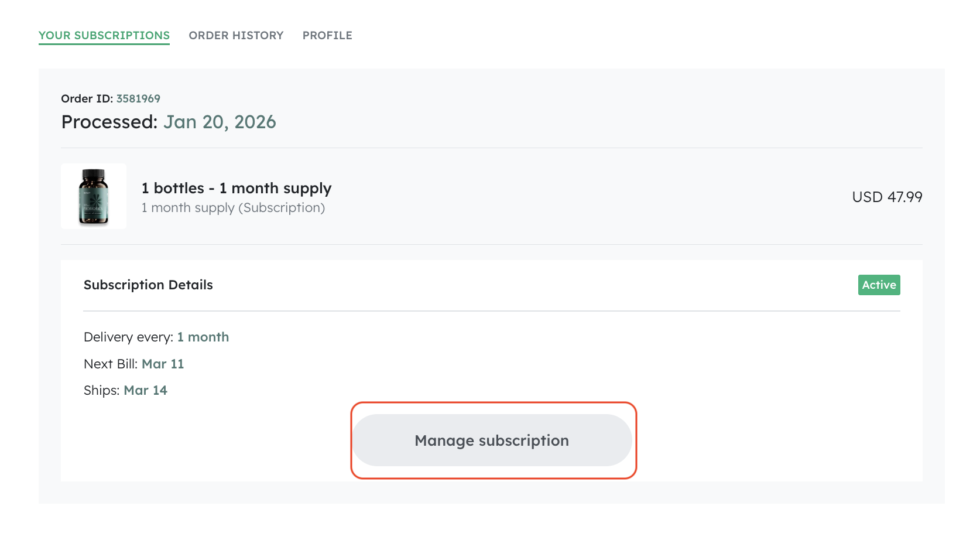Click the "Processed:" label text

pos(109,122)
